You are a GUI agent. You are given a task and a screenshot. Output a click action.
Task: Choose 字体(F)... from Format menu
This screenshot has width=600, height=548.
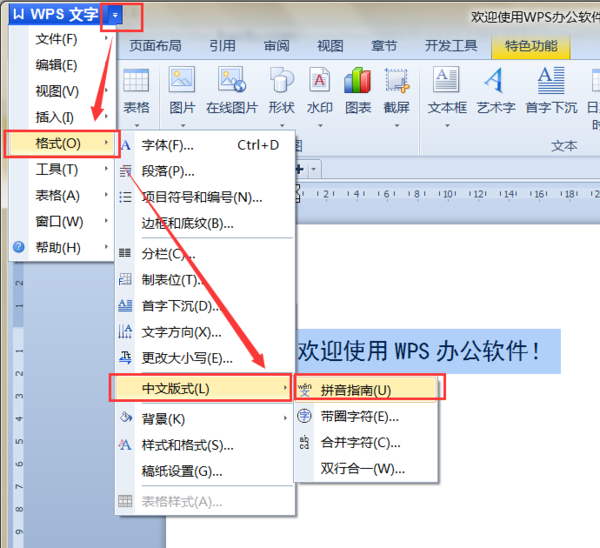[205, 145]
